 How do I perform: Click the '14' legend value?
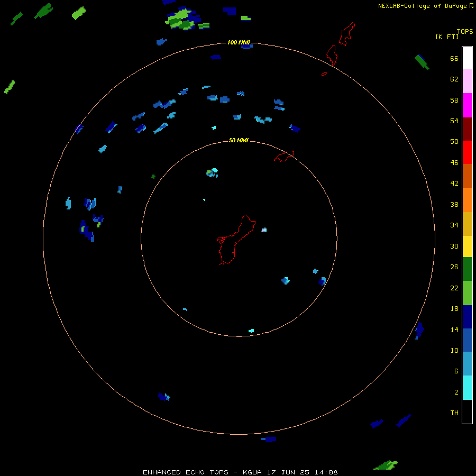[454, 329]
